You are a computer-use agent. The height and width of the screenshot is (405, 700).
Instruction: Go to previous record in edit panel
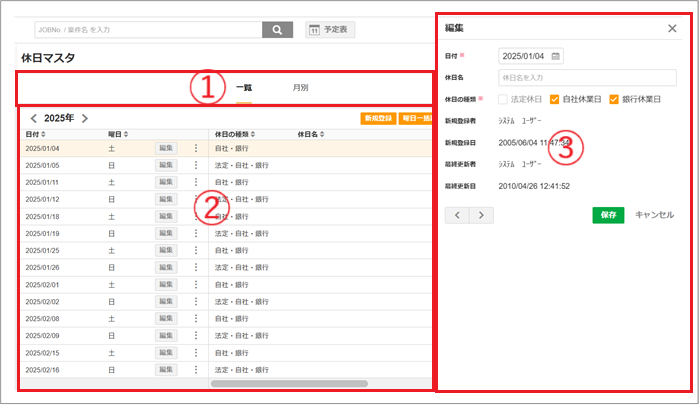coord(459,214)
